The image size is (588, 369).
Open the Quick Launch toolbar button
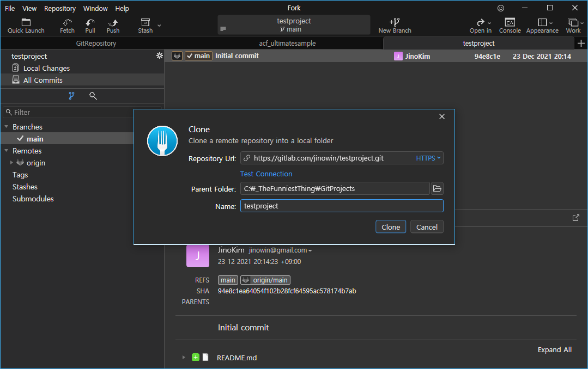(26, 26)
